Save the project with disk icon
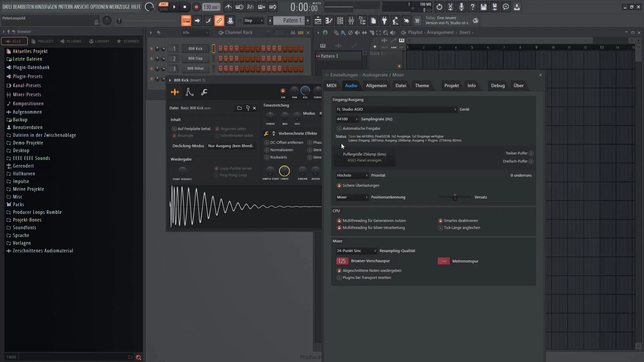This screenshot has height=362, width=644. pos(484,7)
